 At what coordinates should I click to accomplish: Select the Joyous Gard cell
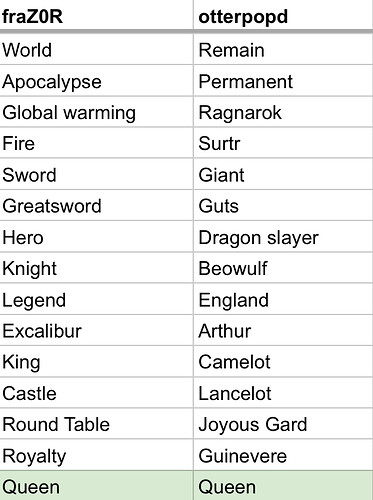point(283,424)
